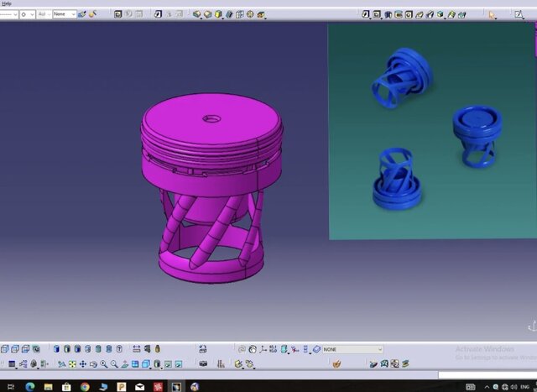The width and height of the screenshot is (537, 392).
Task: Open Google Chrome from the taskbar
Action: (x=86, y=386)
